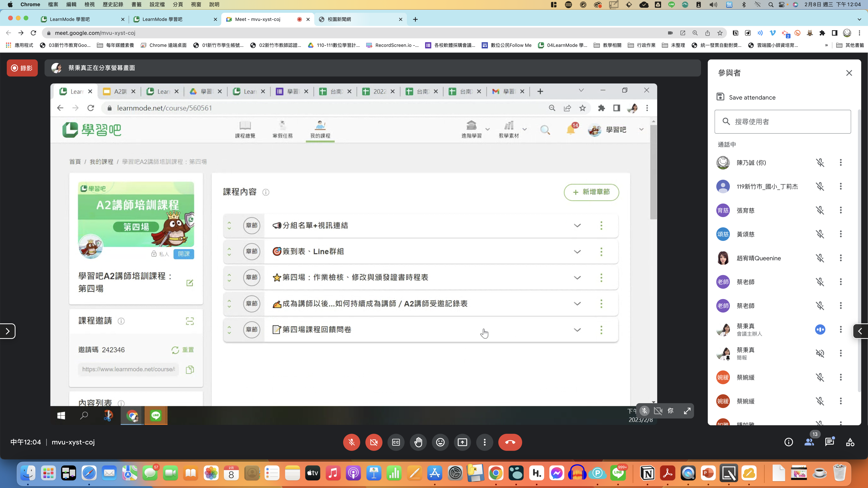
Task: Click the red 錄影 recording button
Action: click(x=22, y=68)
